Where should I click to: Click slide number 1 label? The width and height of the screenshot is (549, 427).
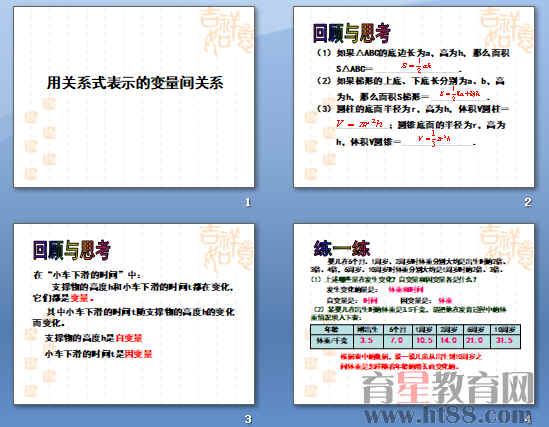pos(248,202)
